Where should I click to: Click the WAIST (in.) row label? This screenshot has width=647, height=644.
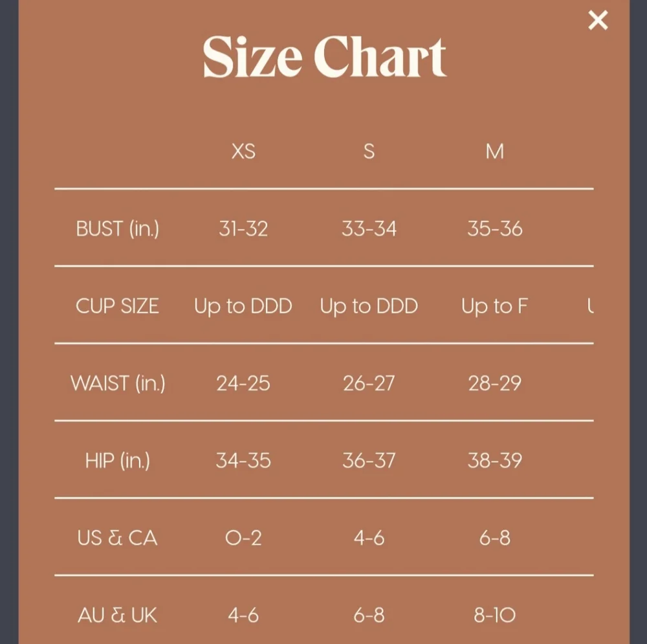[118, 383]
